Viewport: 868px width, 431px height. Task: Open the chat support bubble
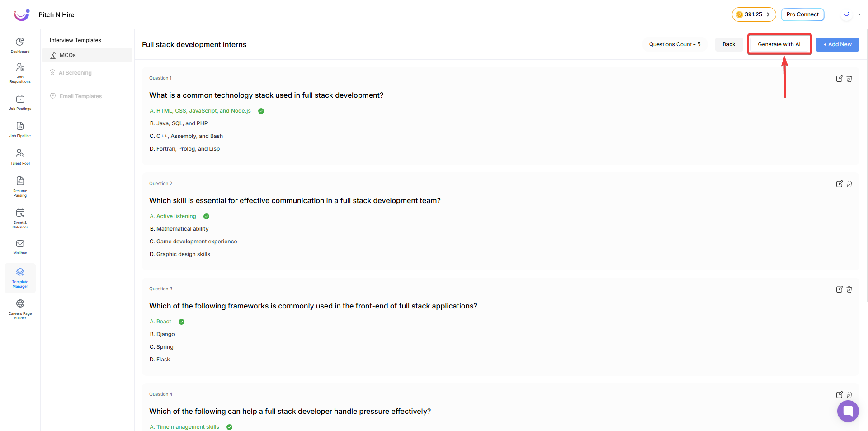pyautogui.click(x=848, y=411)
